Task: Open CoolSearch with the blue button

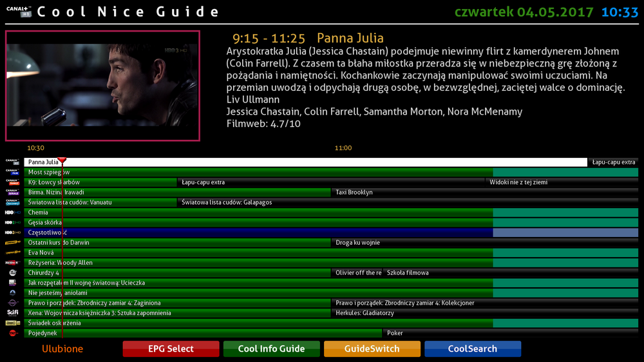Action: [472, 348]
